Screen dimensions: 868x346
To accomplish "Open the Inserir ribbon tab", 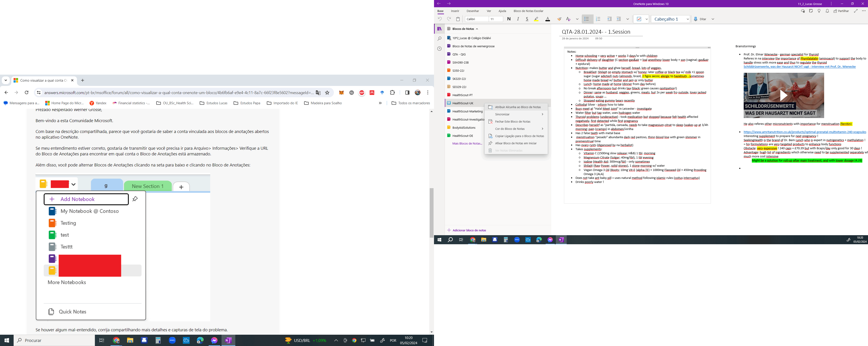I will [x=455, y=11].
